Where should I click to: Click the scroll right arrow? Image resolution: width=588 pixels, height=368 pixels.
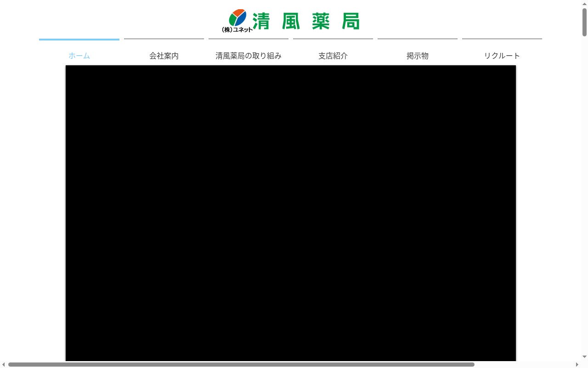[577, 364]
